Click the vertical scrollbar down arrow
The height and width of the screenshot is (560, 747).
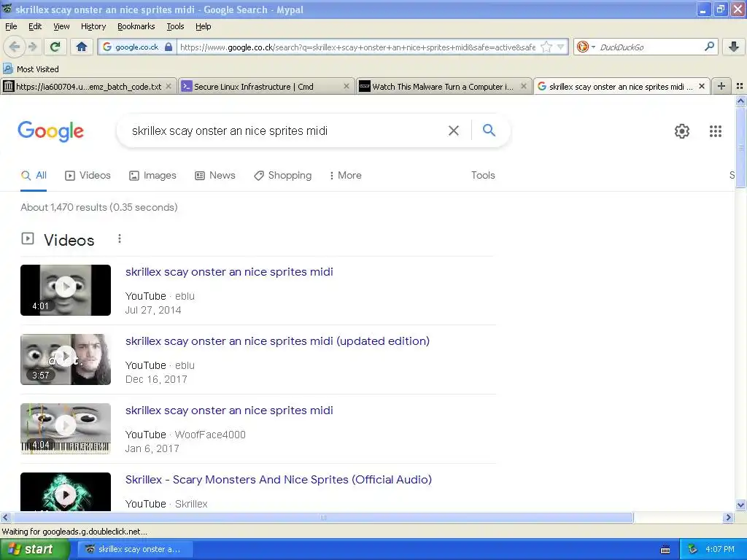pyautogui.click(x=740, y=505)
